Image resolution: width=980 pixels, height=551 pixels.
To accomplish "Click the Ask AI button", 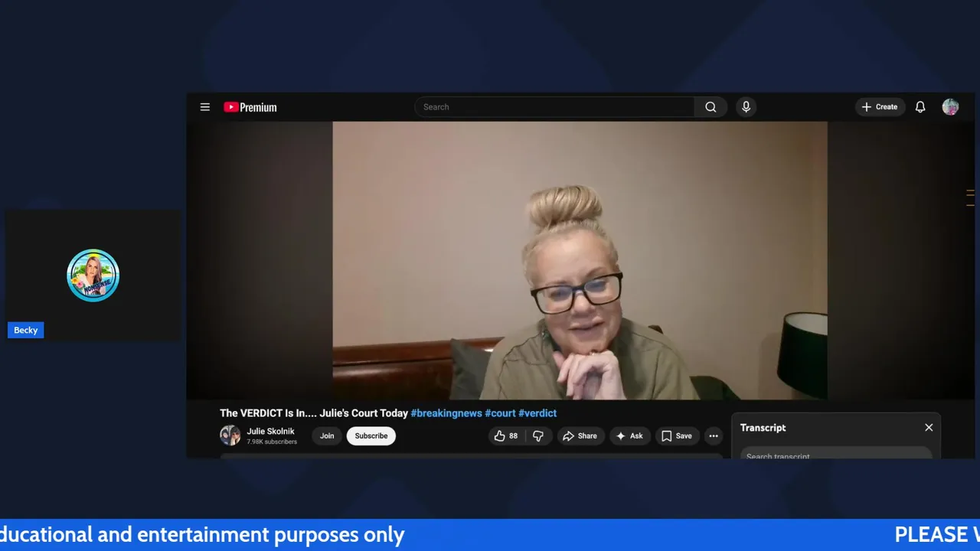I will pyautogui.click(x=629, y=436).
